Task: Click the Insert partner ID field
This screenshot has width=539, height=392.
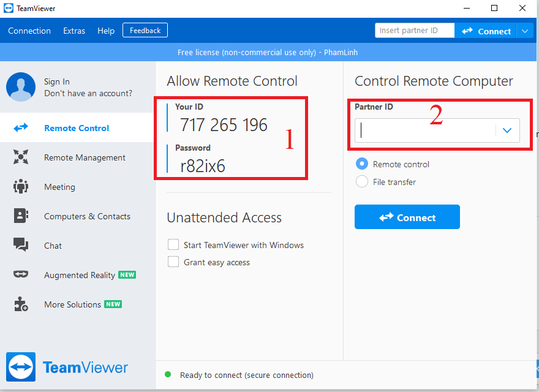Action: (415, 30)
